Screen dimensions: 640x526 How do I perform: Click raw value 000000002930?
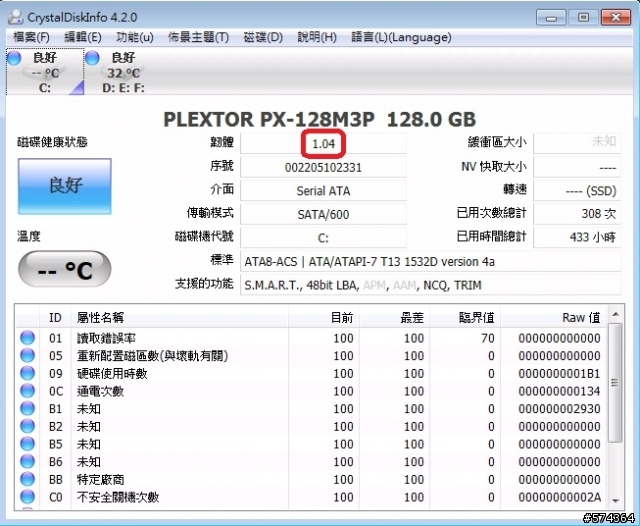click(x=559, y=408)
